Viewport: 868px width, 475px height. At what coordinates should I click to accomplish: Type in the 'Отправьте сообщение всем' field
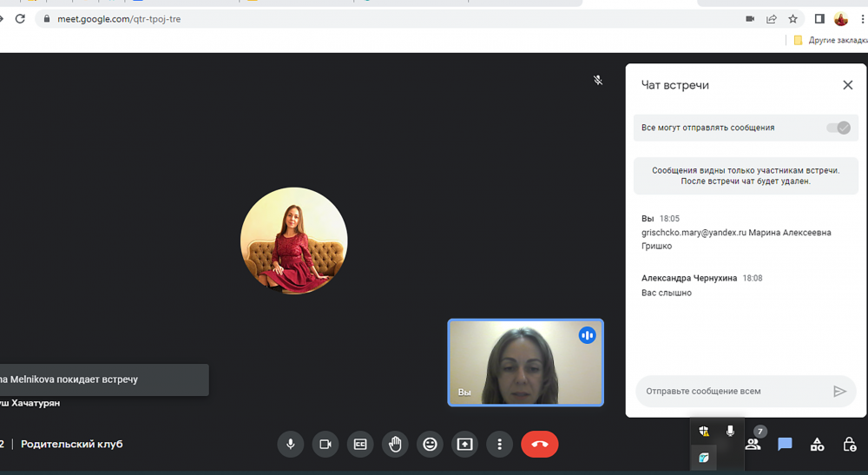point(729,392)
